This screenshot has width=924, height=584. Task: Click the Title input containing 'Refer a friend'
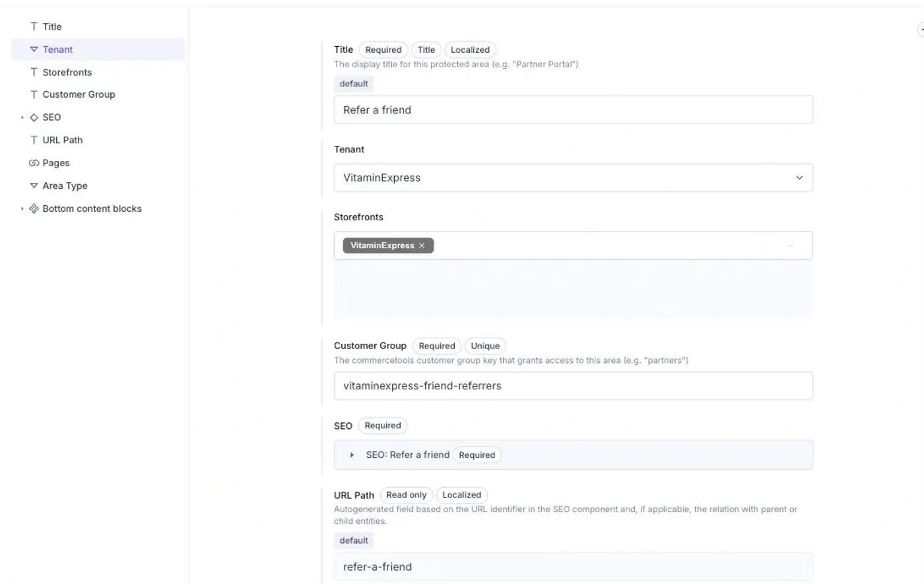[573, 110]
